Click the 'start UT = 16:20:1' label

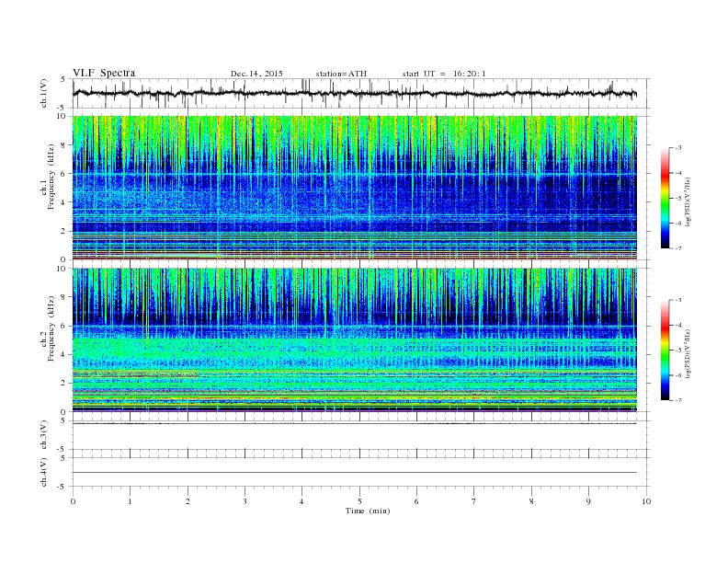pos(444,74)
